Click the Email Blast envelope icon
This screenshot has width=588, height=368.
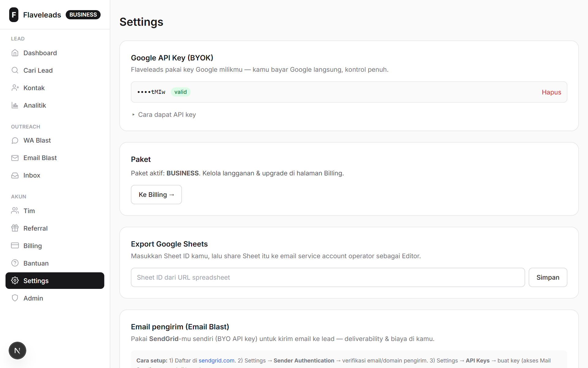(15, 158)
